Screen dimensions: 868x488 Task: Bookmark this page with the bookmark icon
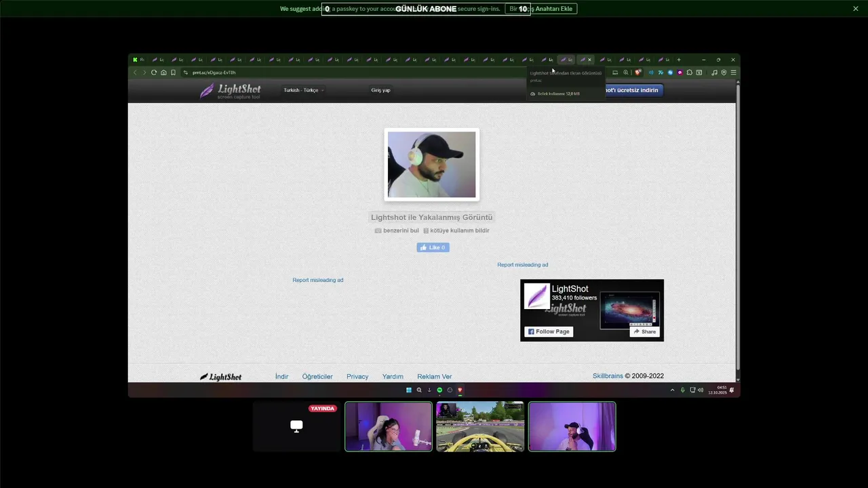(x=173, y=73)
